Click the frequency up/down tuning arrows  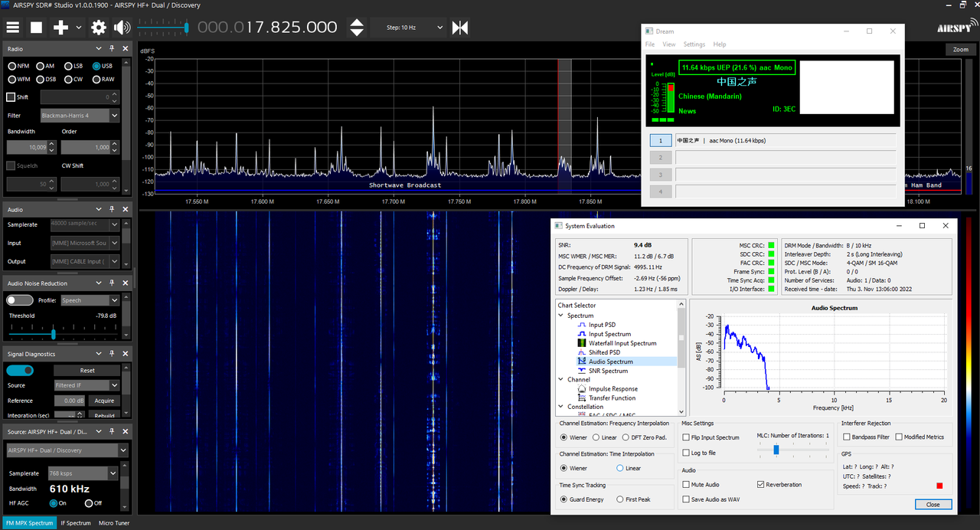click(357, 28)
